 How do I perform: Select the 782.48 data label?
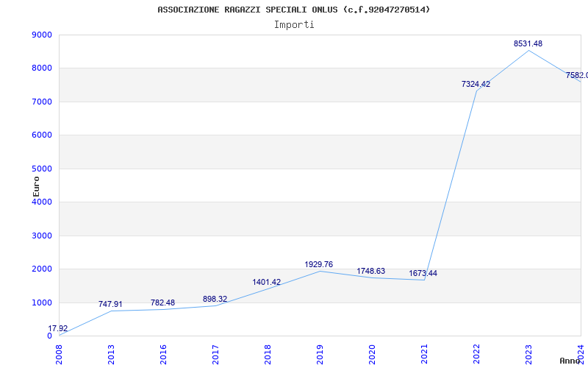[x=162, y=303]
